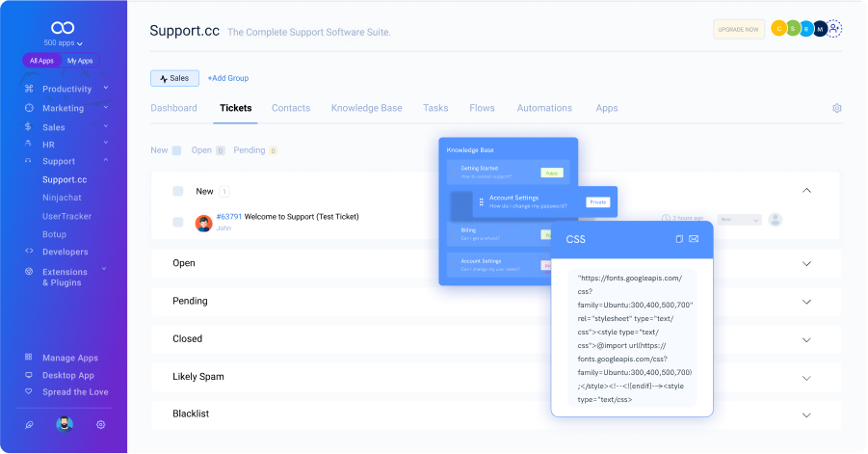Expand the Open tickets section

[x=806, y=263]
